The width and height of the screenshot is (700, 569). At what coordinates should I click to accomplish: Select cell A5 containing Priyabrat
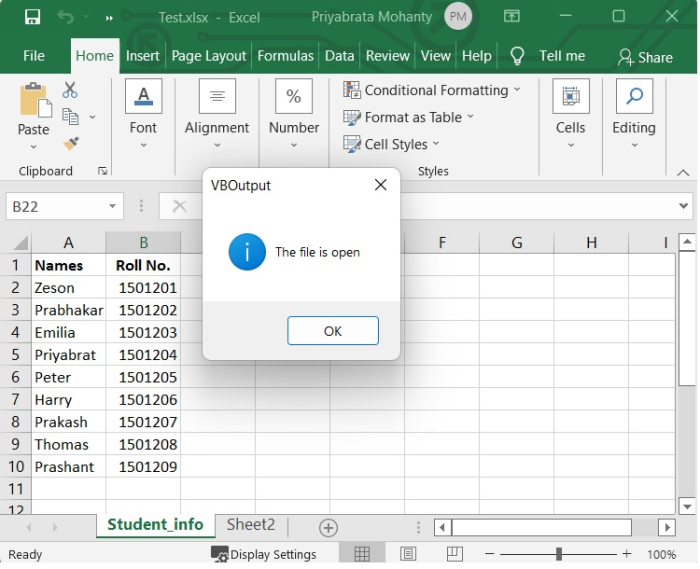click(x=68, y=355)
